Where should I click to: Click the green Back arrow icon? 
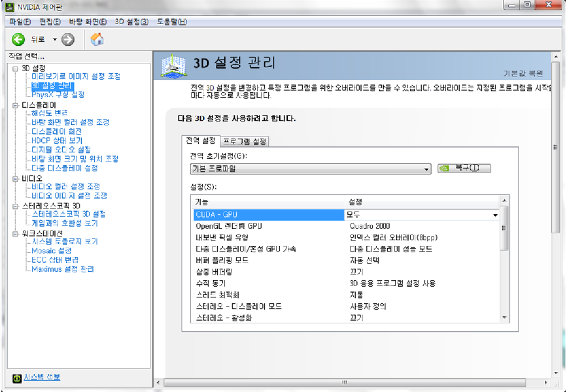point(18,40)
